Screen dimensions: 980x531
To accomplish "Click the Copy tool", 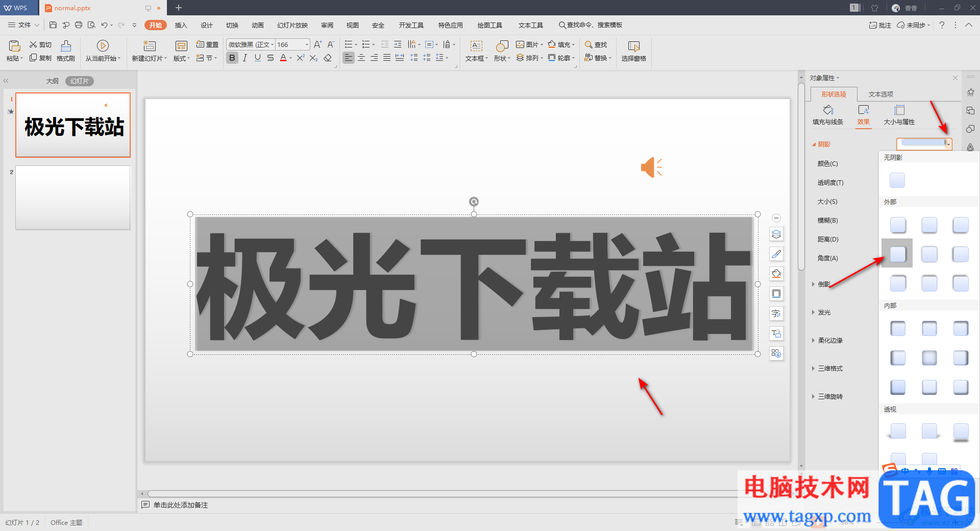I will (40, 58).
